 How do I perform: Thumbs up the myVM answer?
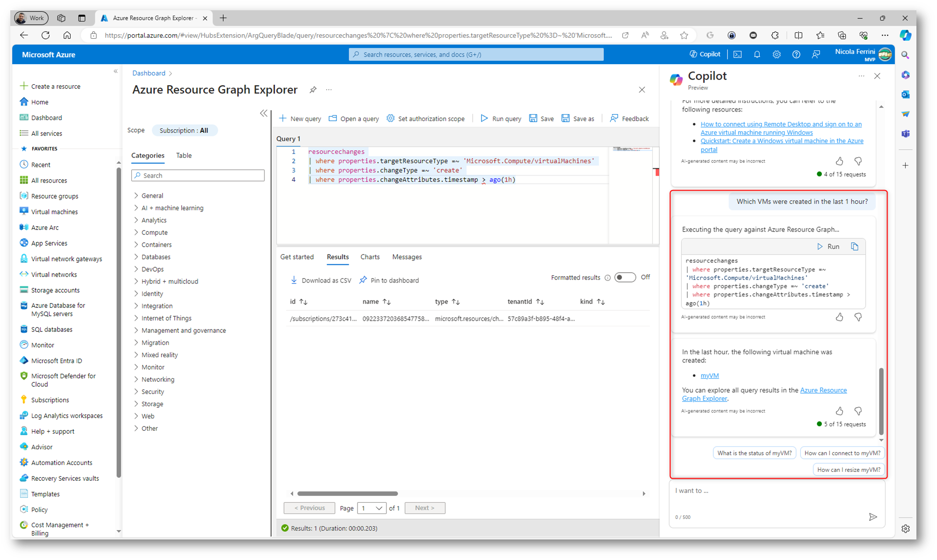pos(840,411)
